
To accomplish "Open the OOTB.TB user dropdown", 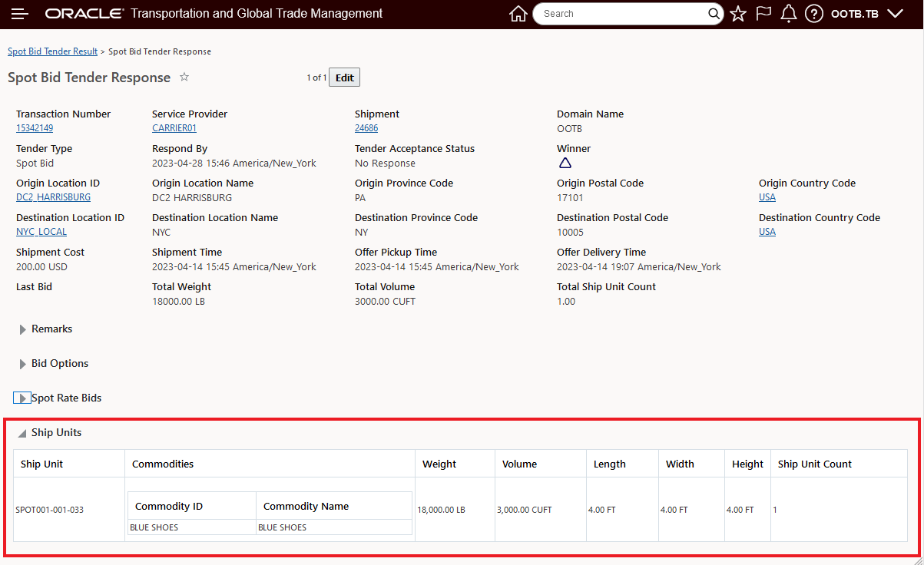I will 866,14.
